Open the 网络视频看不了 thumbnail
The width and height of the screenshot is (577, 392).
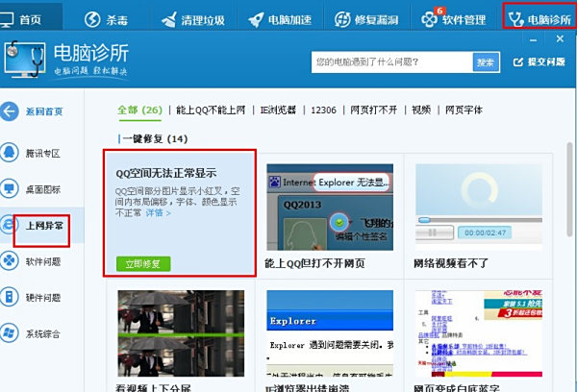click(x=479, y=205)
